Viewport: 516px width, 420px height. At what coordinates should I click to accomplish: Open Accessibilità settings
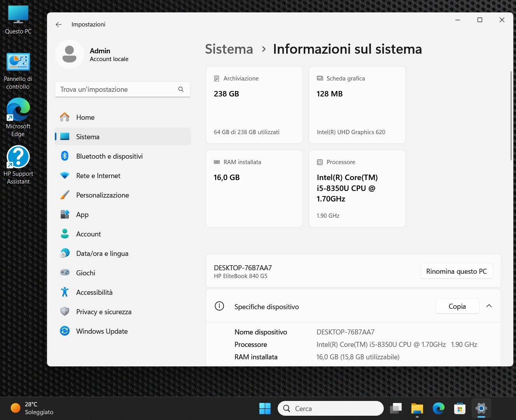pos(122,292)
